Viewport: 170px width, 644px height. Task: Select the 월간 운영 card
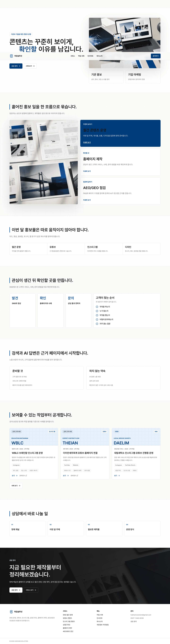pos(28,249)
